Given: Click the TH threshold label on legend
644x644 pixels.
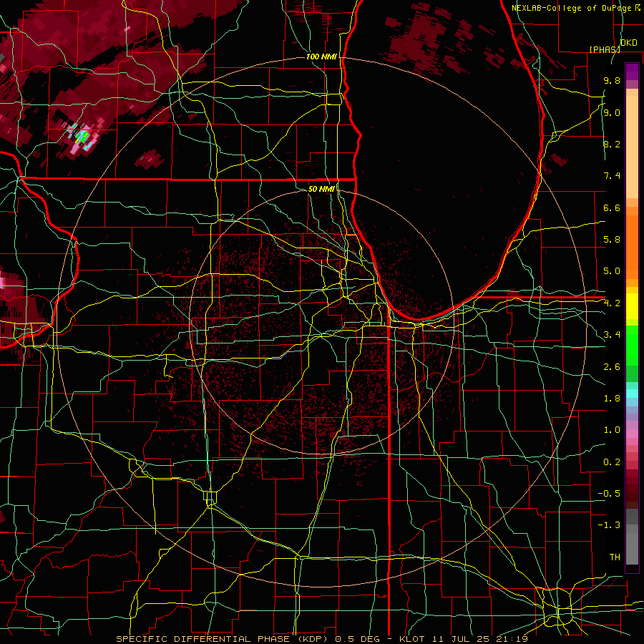Looking at the screenshot, I should [615, 557].
